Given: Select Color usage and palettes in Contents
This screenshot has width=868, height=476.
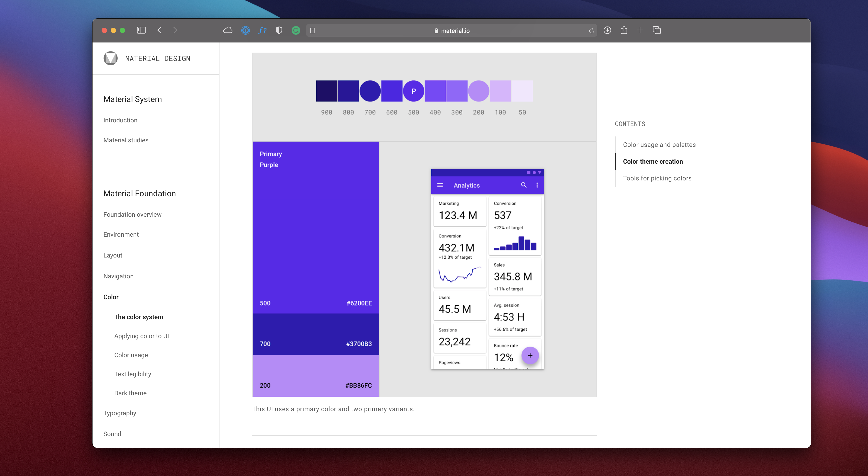Looking at the screenshot, I should click(x=659, y=145).
